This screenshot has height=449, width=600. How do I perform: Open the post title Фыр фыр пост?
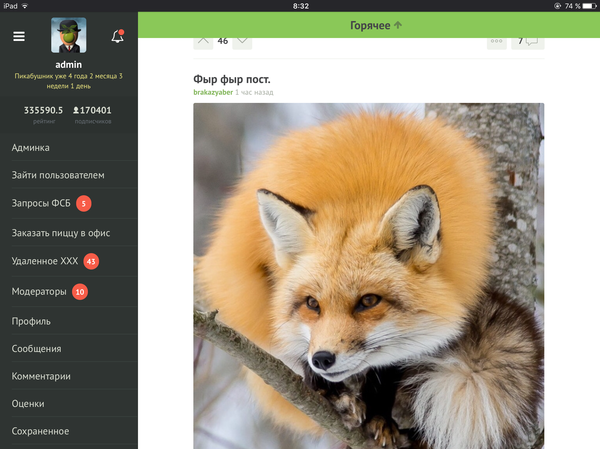click(x=232, y=78)
